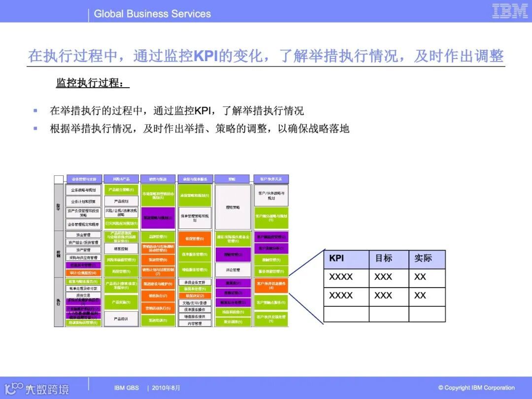Click the second-row XXXX cell under KPI

pos(346,297)
